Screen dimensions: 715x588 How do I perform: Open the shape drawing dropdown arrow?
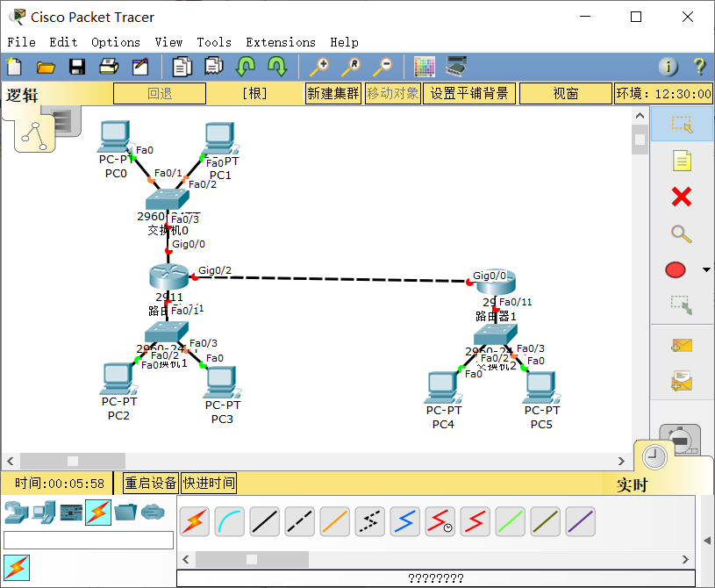coord(707,269)
